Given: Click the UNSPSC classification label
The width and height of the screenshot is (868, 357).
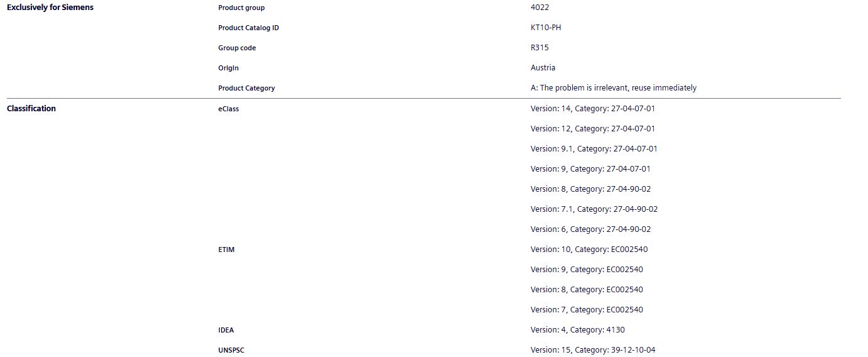Looking at the screenshot, I should pos(231,350).
